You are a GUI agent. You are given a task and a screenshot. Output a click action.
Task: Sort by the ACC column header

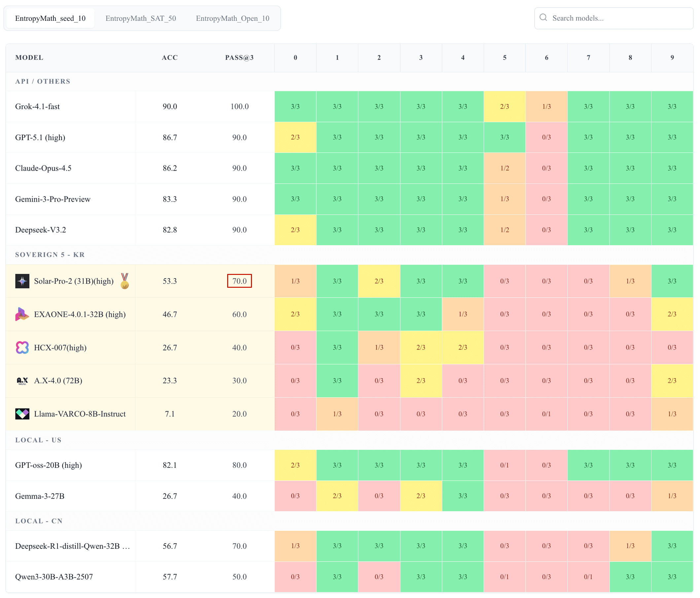point(170,57)
